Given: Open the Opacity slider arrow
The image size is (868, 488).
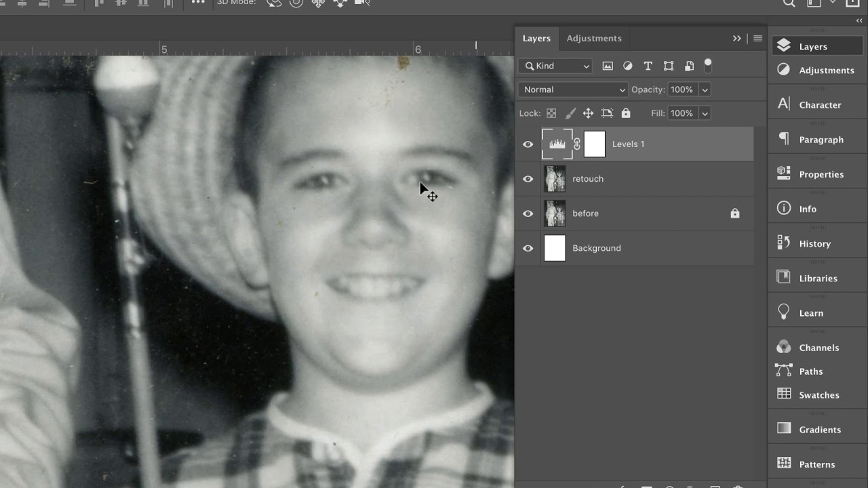Looking at the screenshot, I should (x=705, y=89).
